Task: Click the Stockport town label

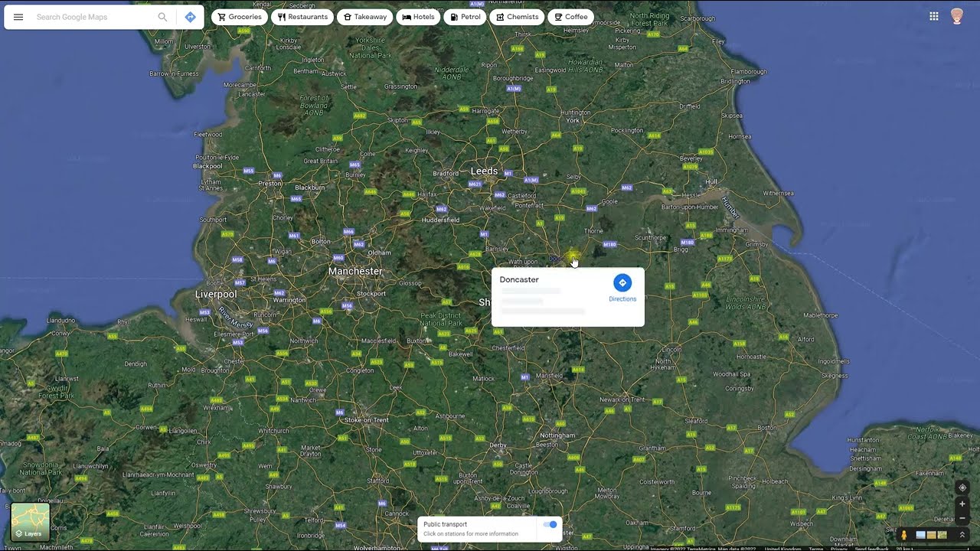Action: [371, 293]
